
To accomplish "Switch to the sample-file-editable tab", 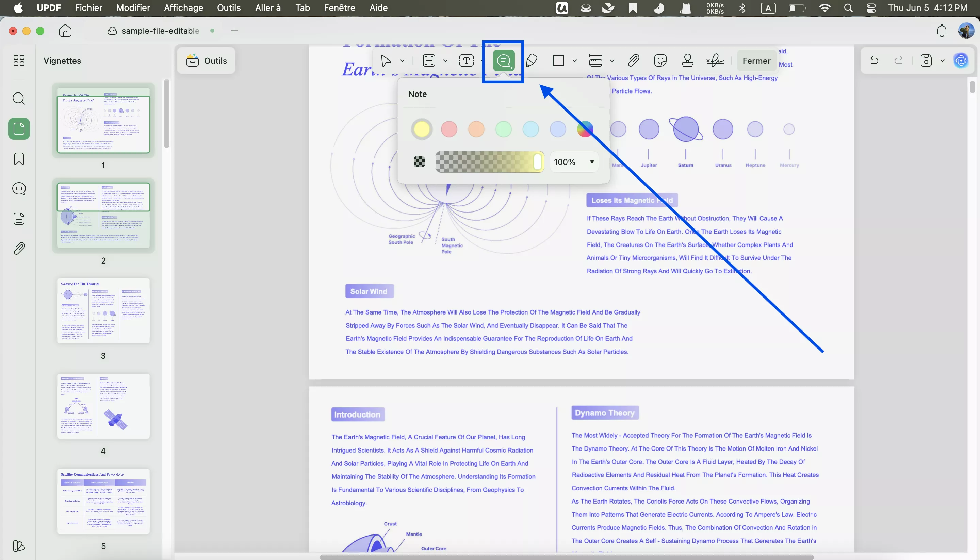I will click(x=161, y=31).
